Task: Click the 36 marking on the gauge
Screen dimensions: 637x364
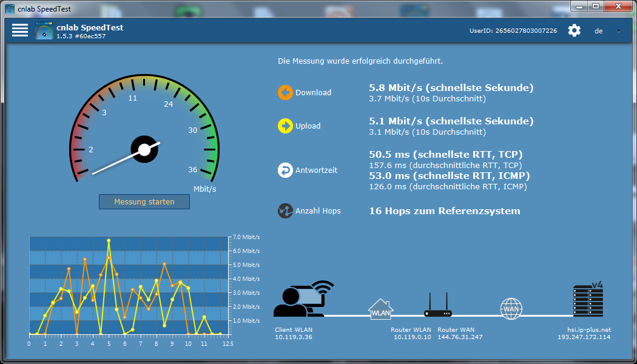Action: (192, 170)
